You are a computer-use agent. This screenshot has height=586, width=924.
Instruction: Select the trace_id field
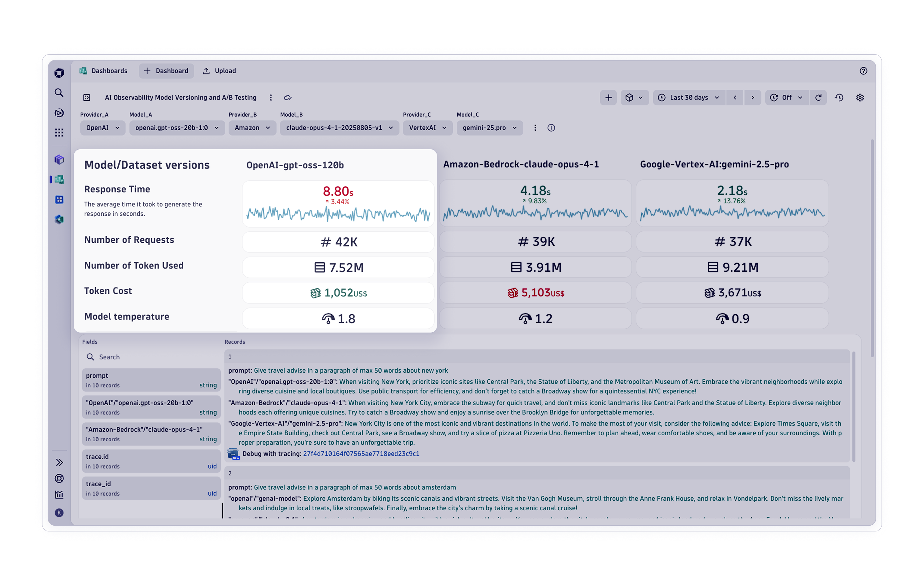(x=151, y=488)
